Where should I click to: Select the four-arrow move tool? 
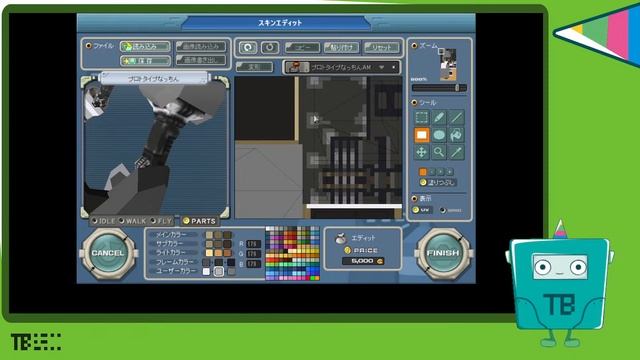(422, 152)
